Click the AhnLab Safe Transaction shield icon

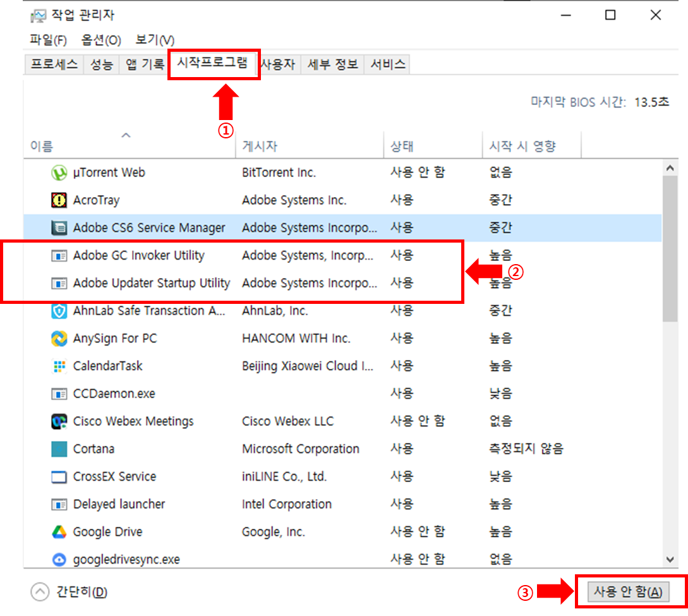pyautogui.click(x=59, y=311)
